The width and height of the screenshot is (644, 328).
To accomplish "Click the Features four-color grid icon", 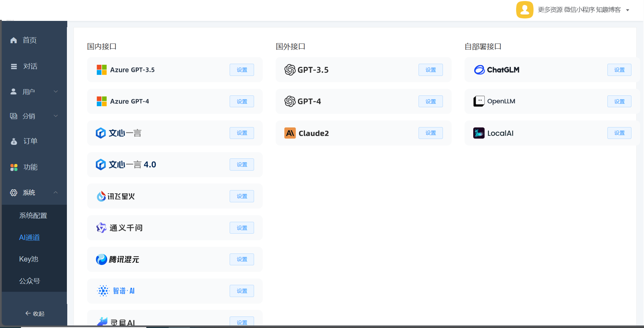I will pyautogui.click(x=14, y=167).
